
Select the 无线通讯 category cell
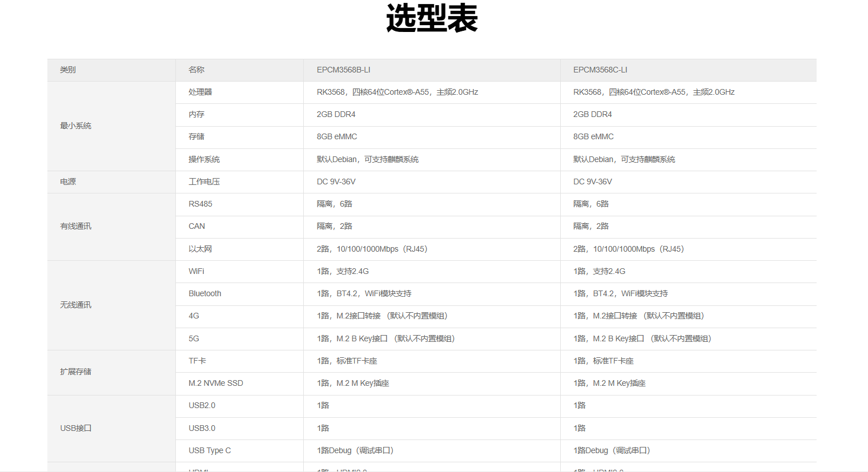(x=75, y=305)
